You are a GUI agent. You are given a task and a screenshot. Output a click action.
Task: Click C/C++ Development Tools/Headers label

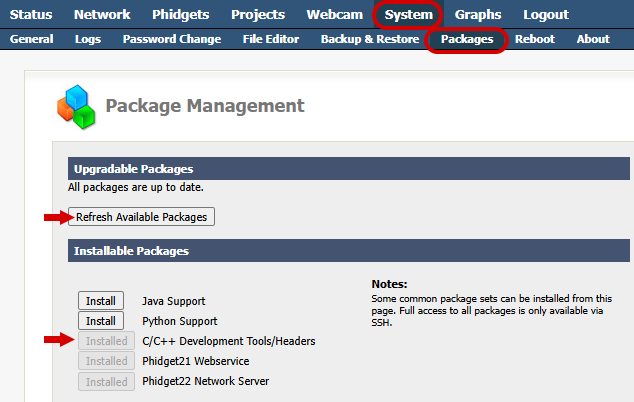pos(228,341)
